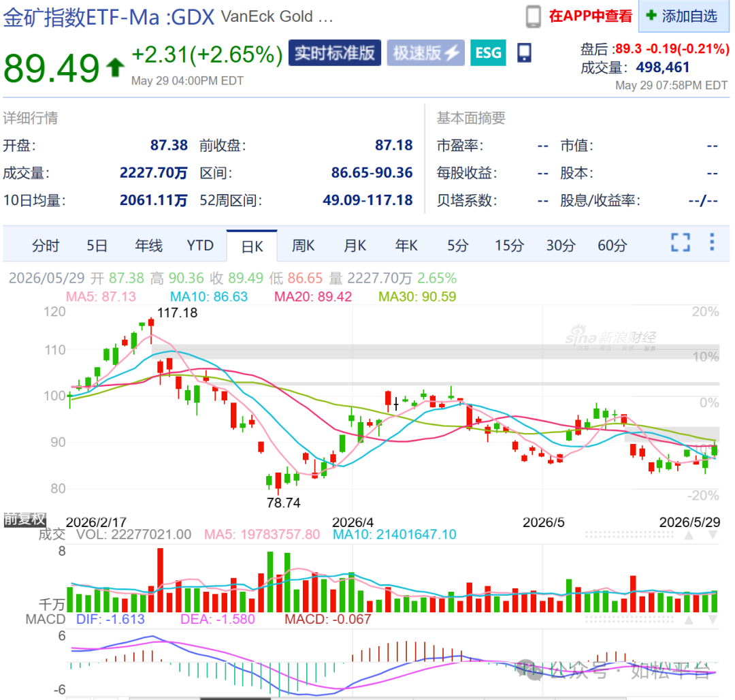The height and width of the screenshot is (700, 735).
Task: Select the 月K chart tab
Action: coord(355,245)
